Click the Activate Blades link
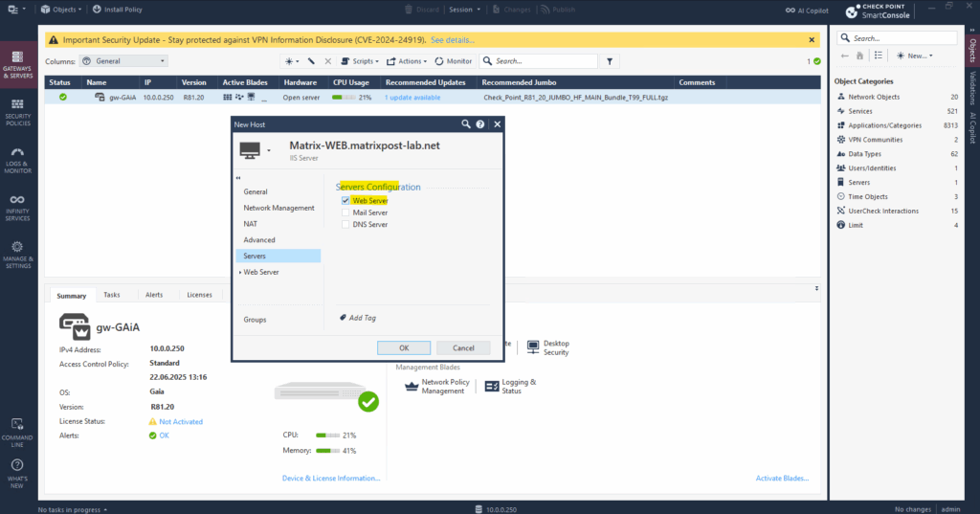980x514 pixels. [x=782, y=479]
